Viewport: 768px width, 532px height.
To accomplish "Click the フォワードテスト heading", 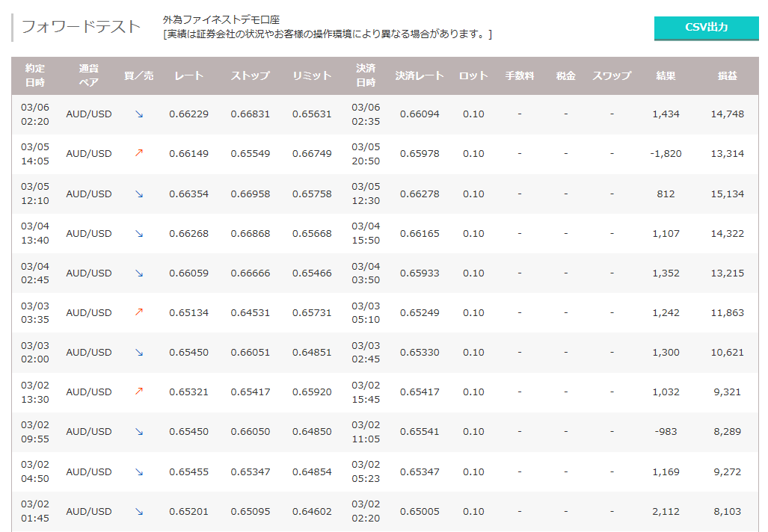I will coord(81,26).
